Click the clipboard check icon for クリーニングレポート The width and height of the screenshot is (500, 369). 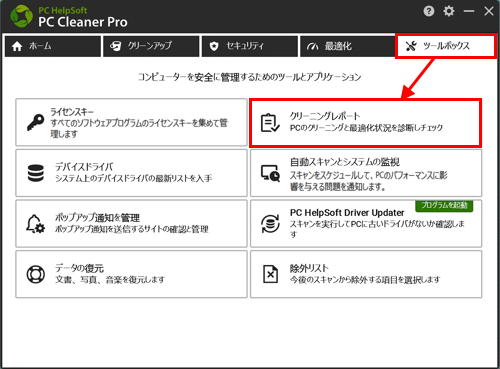tap(270, 123)
